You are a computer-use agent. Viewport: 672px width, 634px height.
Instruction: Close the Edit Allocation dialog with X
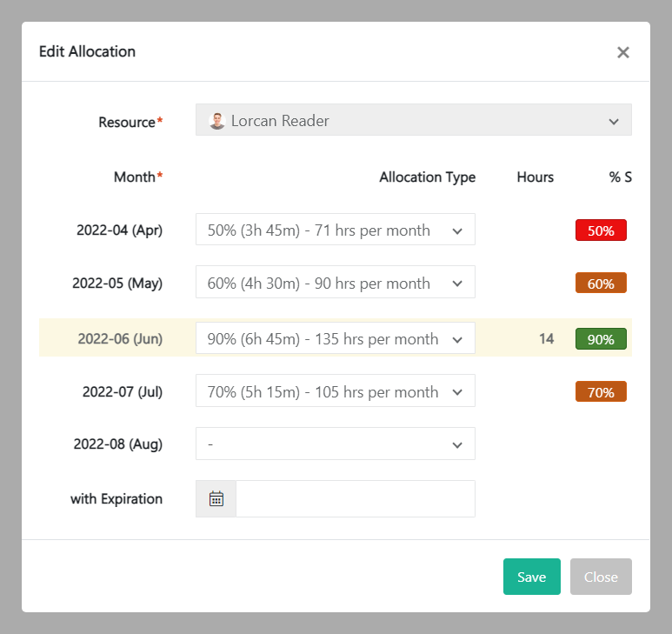point(622,52)
